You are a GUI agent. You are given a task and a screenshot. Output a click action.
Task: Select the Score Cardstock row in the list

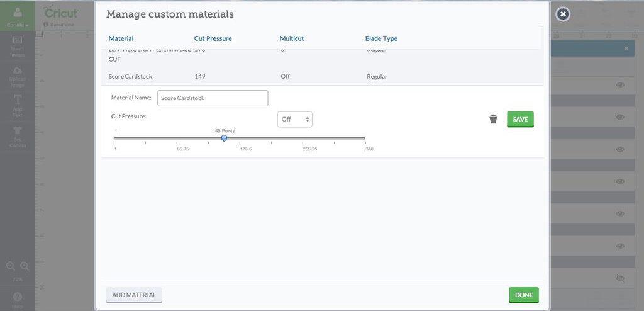(x=322, y=77)
